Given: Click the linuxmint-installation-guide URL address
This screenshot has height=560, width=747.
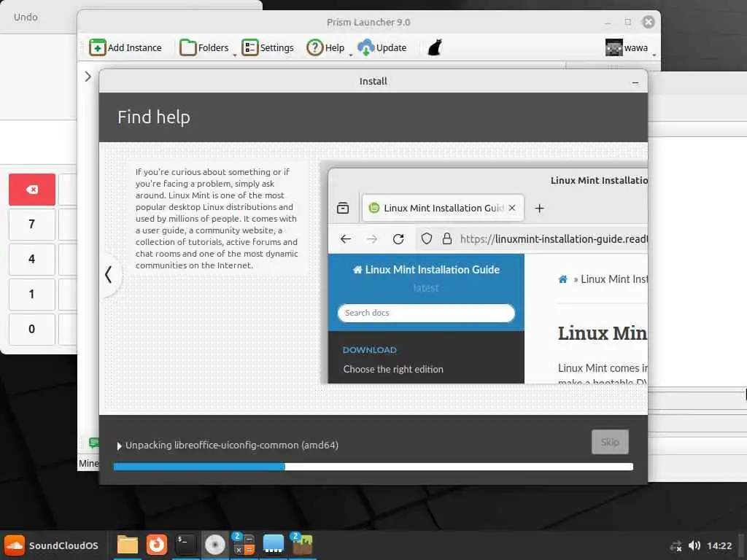Looking at the screenshot, I should click(x=553, y=239).
